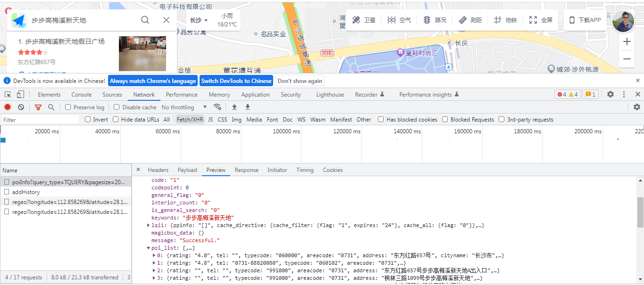Viewport: 644px width, 285px height.
Task: Check the 3rd-party requests box
Action: pos(502,119)
